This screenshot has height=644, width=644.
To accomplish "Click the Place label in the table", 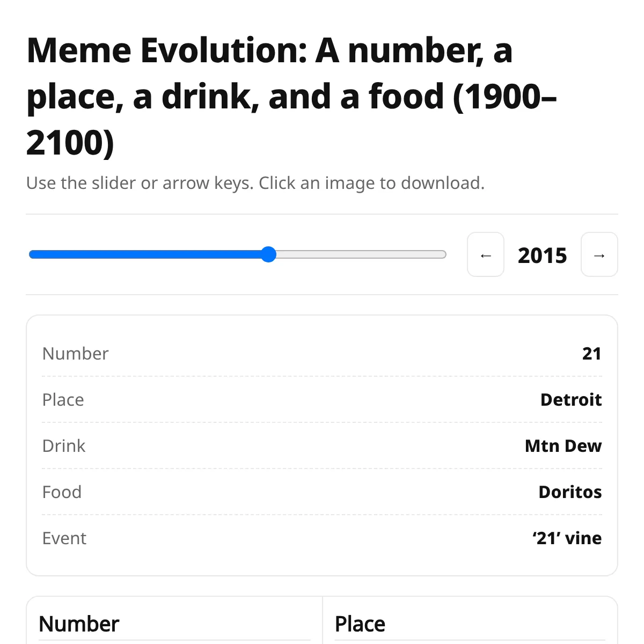I will [63, 399].
